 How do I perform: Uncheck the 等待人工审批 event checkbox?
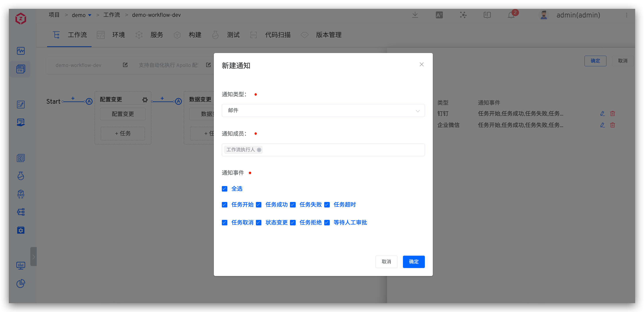point(327,222)
